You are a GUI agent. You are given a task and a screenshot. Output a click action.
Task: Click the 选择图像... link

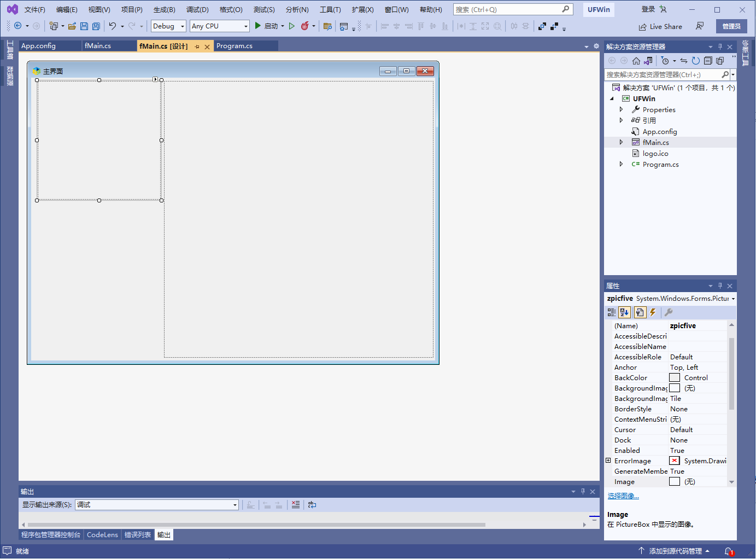[x=623, y=496]
